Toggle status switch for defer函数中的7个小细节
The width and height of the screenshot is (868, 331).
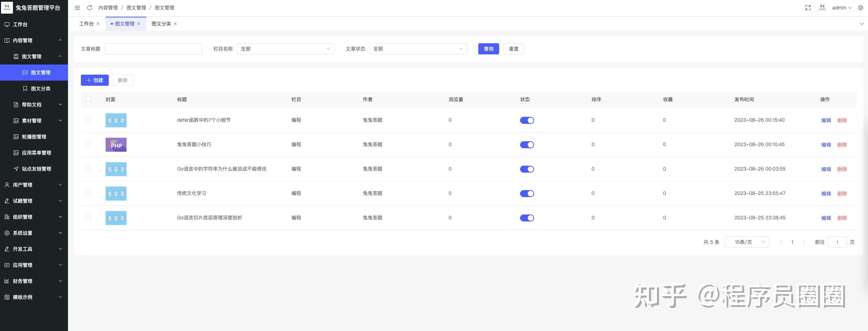[527, 120]
